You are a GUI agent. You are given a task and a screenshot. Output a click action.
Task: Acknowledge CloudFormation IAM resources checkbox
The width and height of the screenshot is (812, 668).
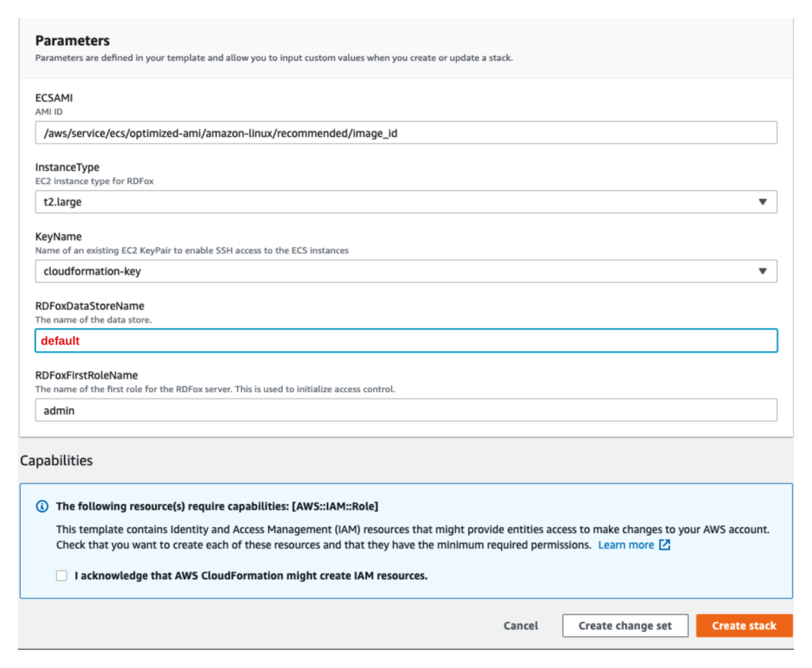tap(62, 576)
